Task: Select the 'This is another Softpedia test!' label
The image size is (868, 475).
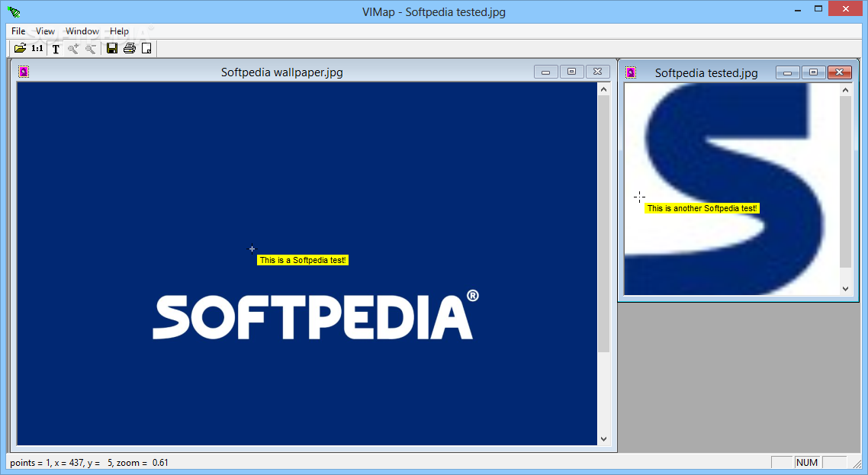Action: pos(702,208)
